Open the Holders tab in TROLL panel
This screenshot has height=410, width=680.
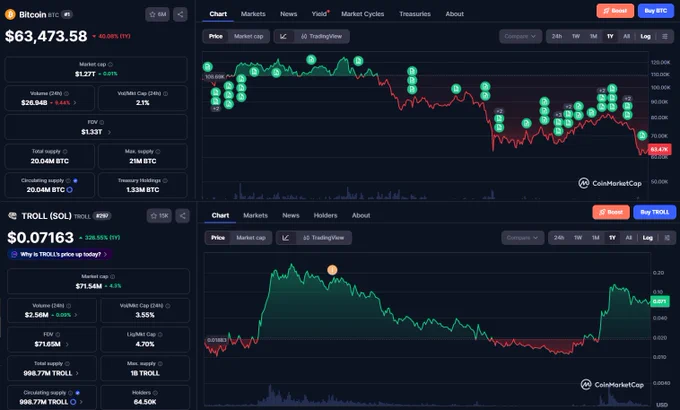pos(325,215)
